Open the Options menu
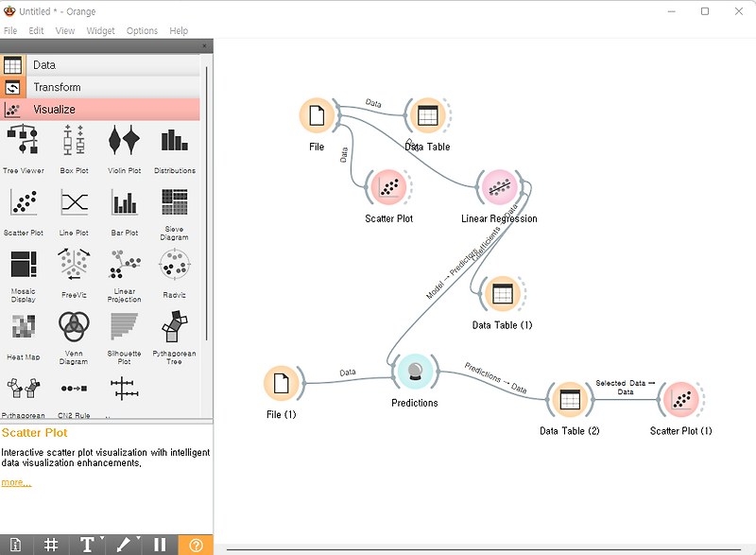Viewport: 756px width, 555px height. pyautogui.click(x=142, y=31)
